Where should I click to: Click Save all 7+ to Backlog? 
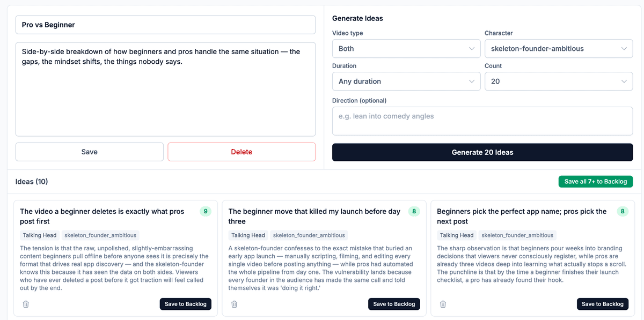595,182
